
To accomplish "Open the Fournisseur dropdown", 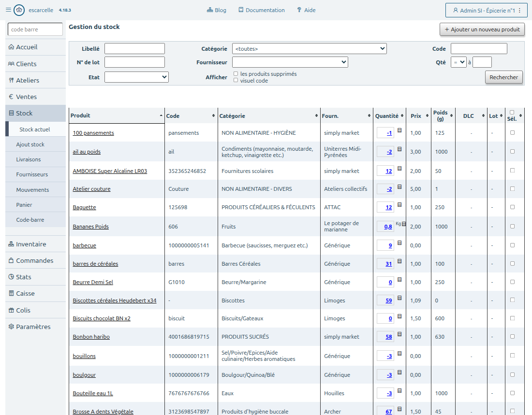I will 290,62.
